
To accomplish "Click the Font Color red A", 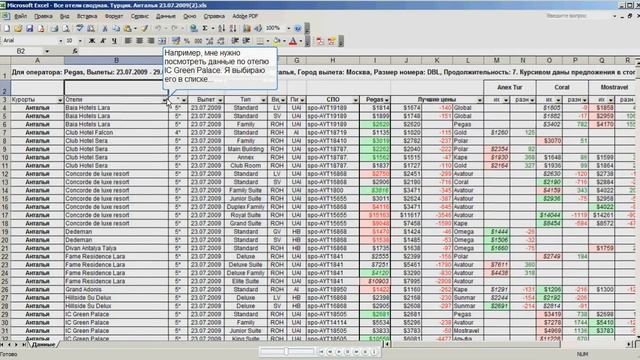I will 293,41.
